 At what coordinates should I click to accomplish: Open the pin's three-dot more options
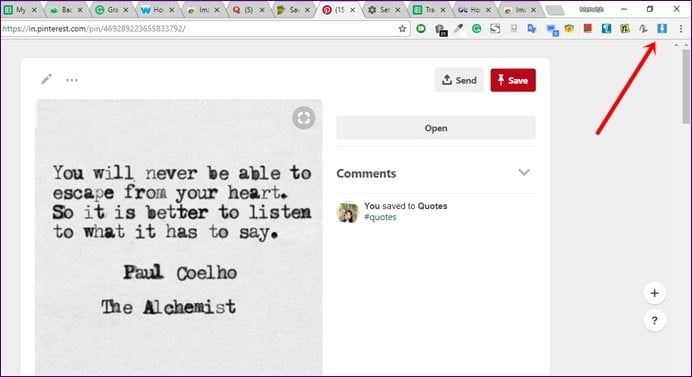(72, 80)
